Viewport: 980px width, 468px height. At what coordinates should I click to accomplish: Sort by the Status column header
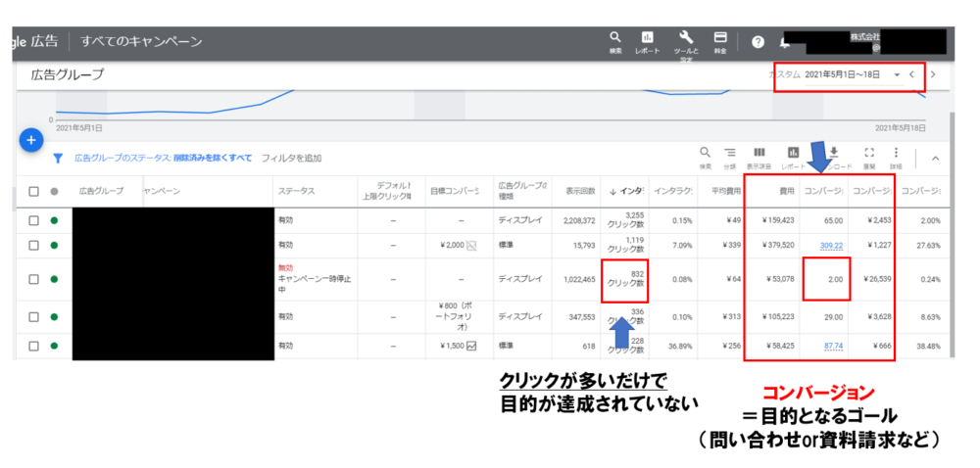[296, 191]
